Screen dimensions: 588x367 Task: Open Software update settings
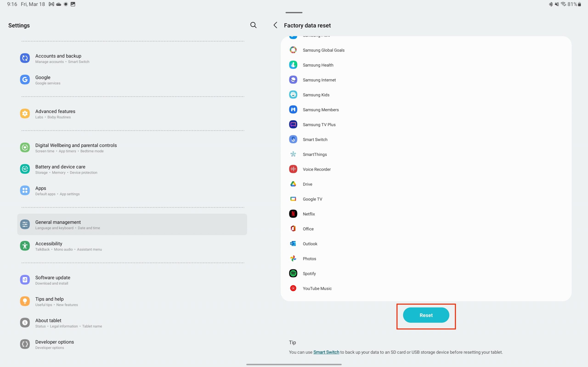(53, 280)
